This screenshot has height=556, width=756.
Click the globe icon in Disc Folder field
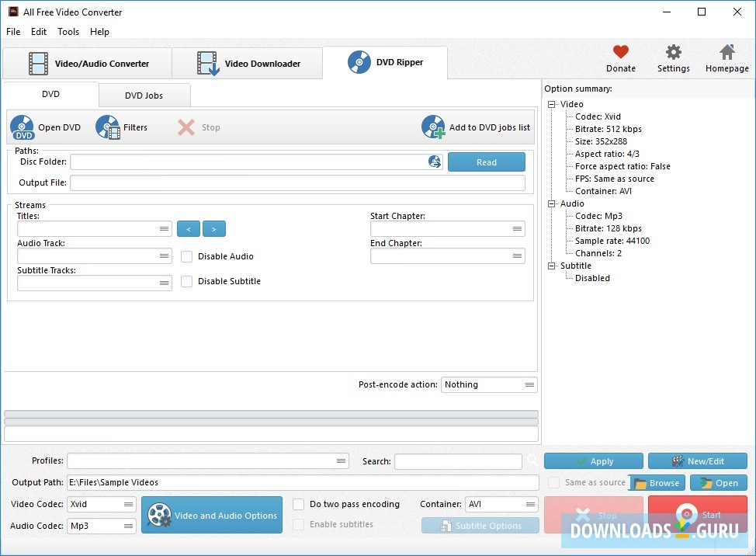pos(434,162)
